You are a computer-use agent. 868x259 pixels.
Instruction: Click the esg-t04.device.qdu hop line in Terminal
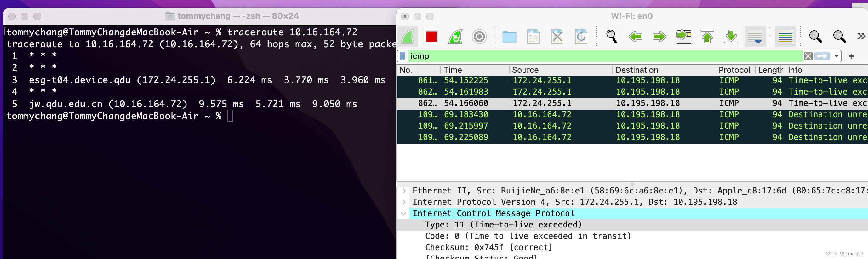[199, 80]
